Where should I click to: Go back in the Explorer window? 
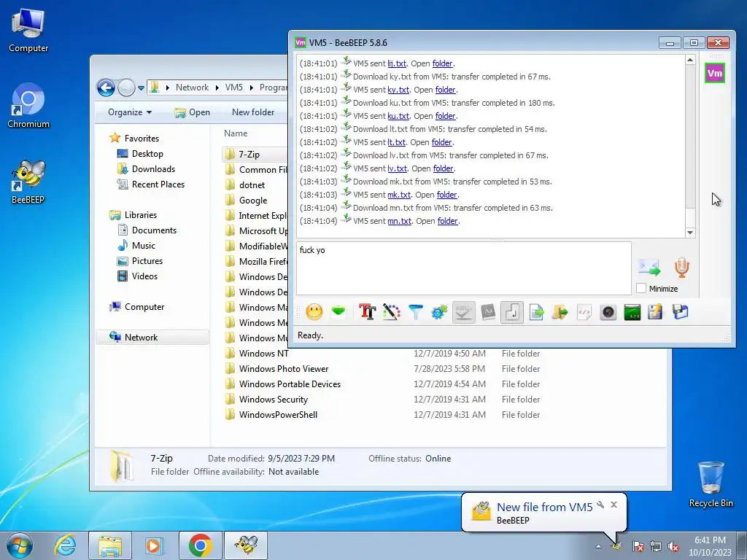coord(106,87)
